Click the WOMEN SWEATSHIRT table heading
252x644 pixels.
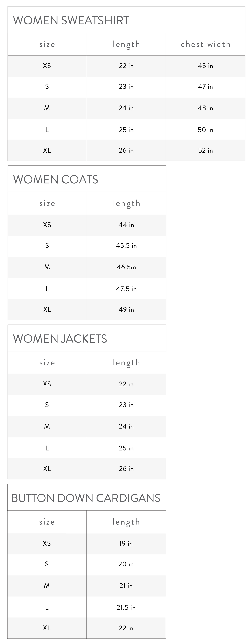coord(71,21)
